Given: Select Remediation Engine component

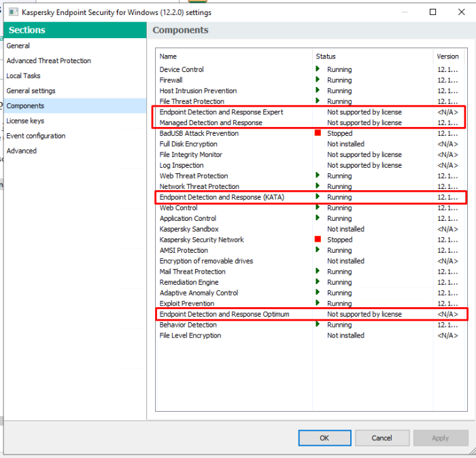Looking at the screenshot, I should pos(189,282).
